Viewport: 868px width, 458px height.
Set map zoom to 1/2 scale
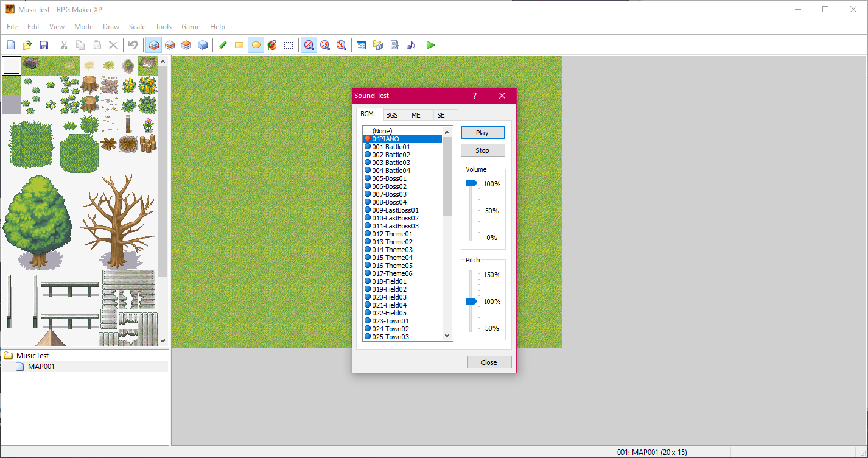[x=325, y=45]
